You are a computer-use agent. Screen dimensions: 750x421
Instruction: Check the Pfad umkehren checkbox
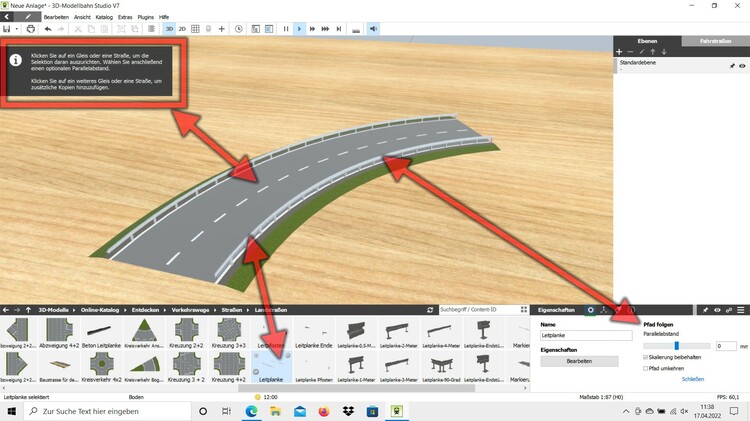(x=646, y=368)
